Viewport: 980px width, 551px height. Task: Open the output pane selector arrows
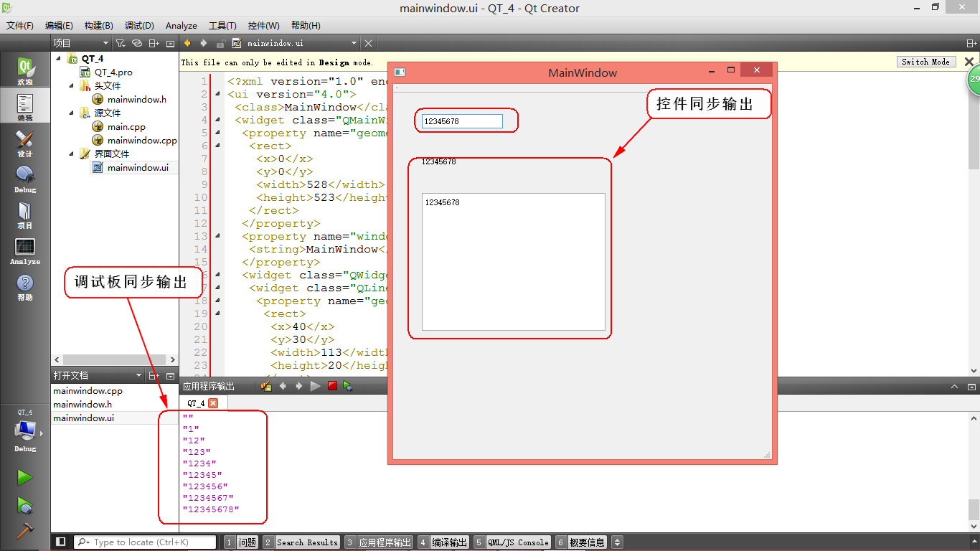(617, 542)
